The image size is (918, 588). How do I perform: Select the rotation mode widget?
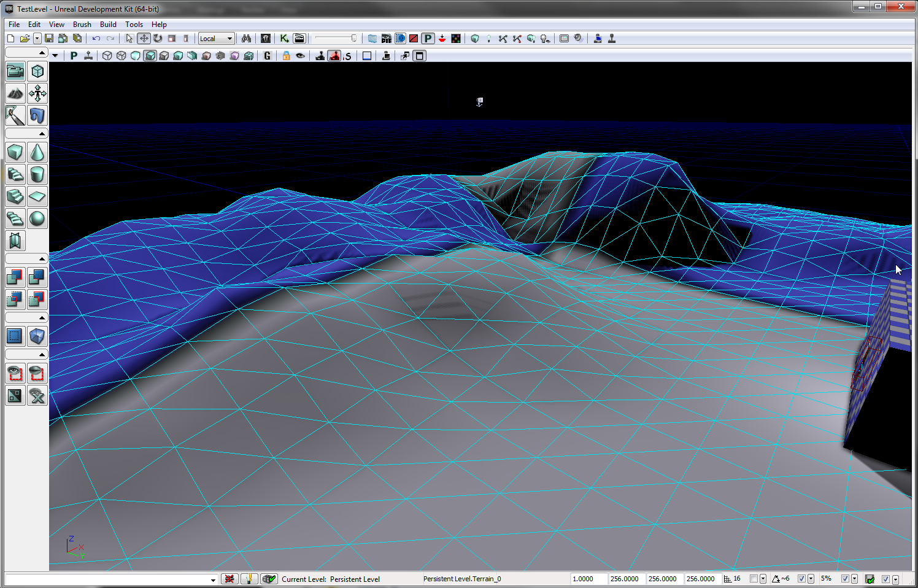click(x=158, y=38)
